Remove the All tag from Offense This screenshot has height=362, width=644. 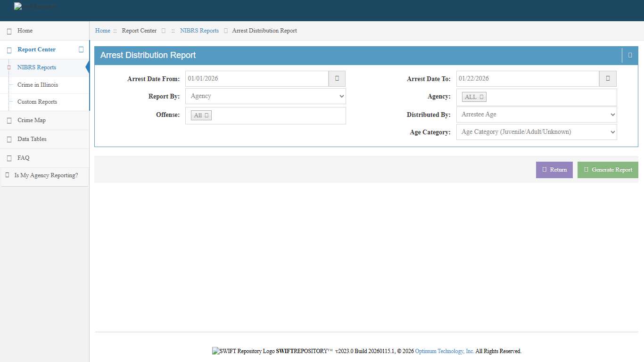206,115
